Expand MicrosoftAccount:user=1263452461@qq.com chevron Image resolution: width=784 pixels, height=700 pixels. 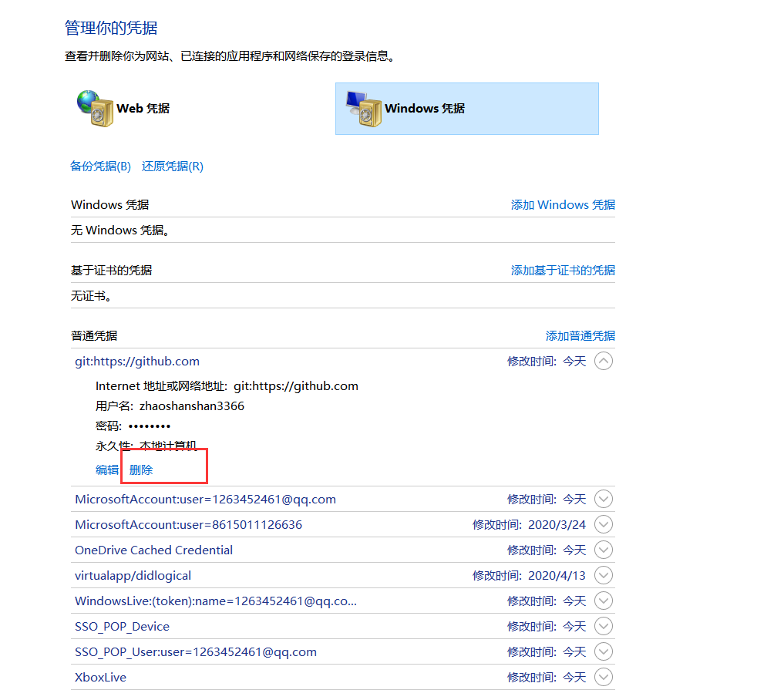(x=604, y=499)
